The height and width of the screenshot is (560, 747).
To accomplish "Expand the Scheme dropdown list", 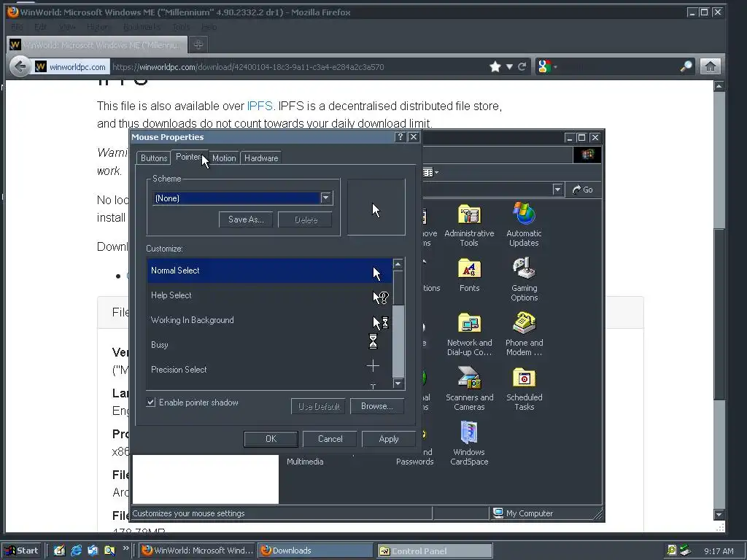I will tap(326, 198).
